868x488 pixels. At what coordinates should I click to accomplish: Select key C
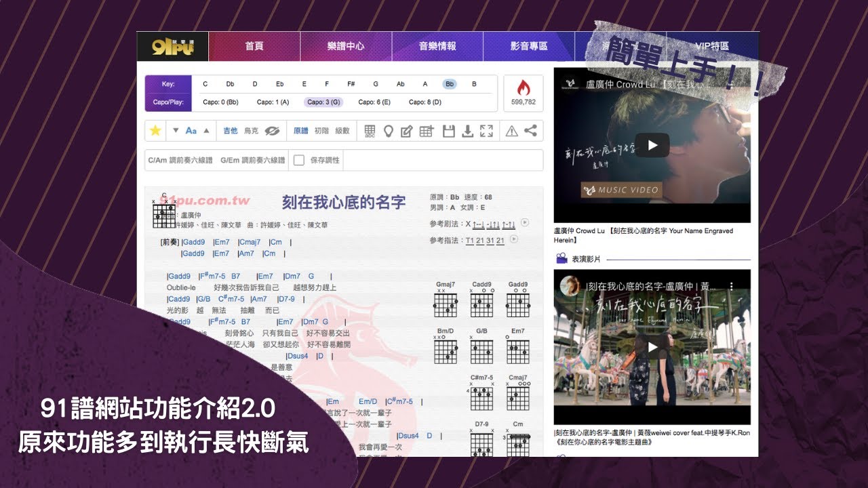pyautogui.click(x=205, y=84)
